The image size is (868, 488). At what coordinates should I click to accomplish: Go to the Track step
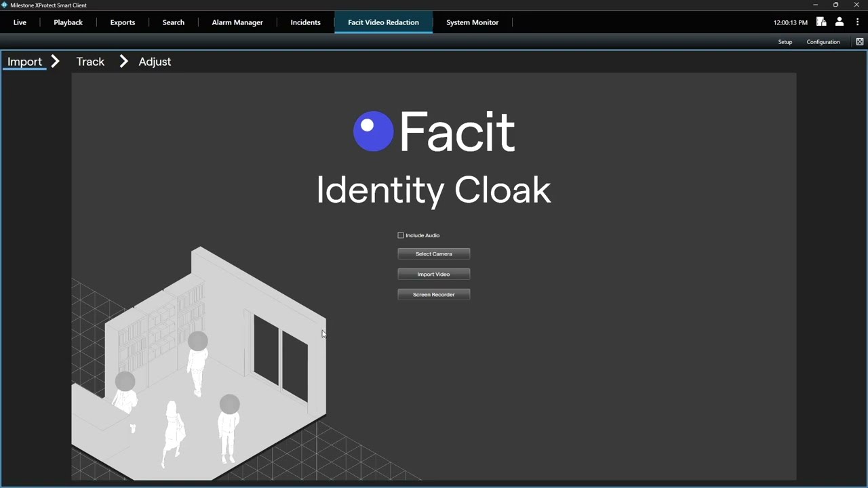pos(90,62)
